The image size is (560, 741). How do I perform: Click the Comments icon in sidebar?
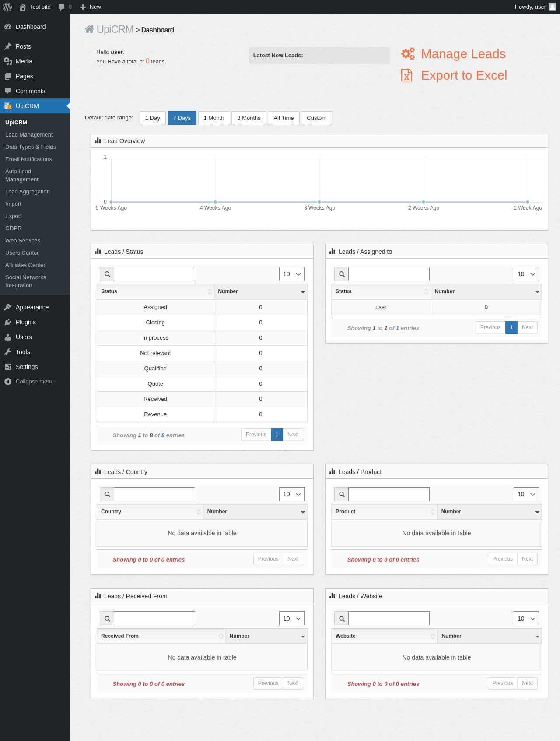tap(8, 91)
